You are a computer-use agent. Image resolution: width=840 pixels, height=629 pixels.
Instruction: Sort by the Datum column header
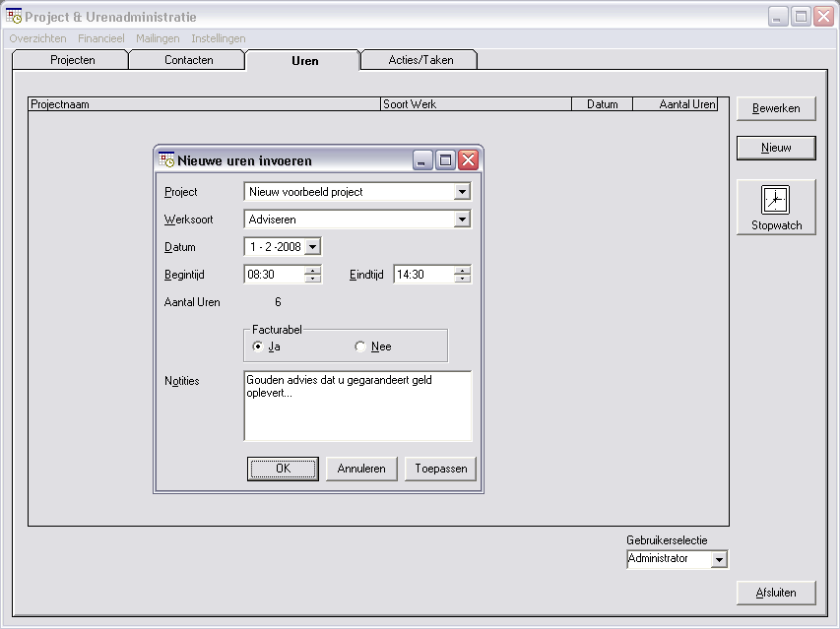[602, 104]
